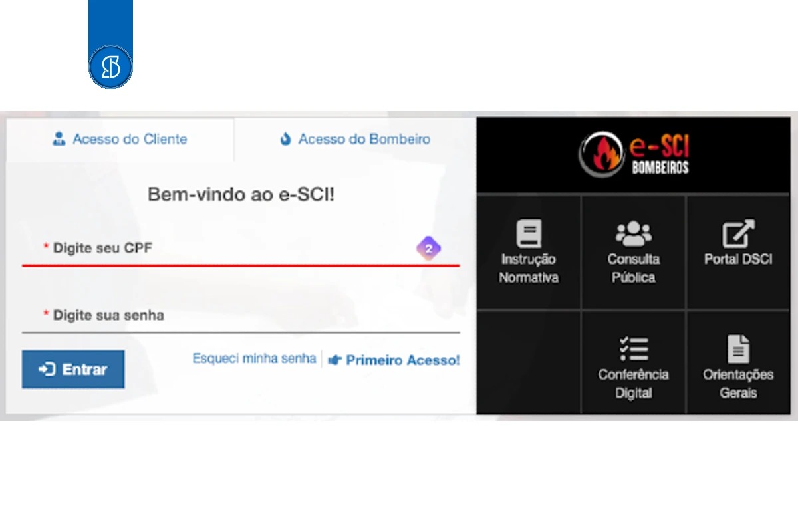Switch to the Acesso do Cliente tab

coord(120,140)
